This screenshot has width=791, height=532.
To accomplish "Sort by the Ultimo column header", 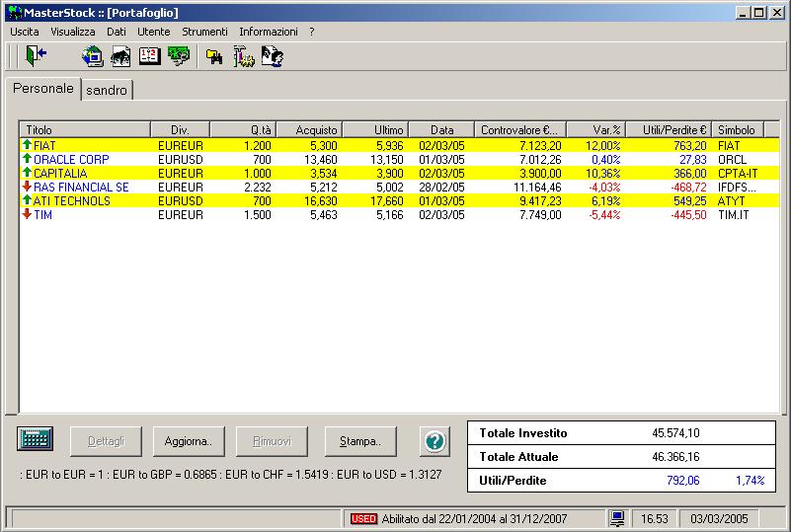I will 376,129.
